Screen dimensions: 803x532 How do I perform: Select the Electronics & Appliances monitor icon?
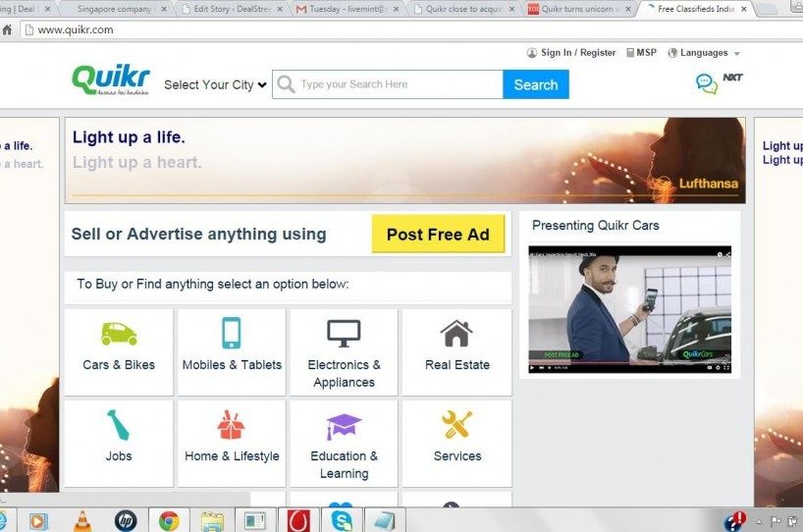pyautogui.click(x=344, y=334)
